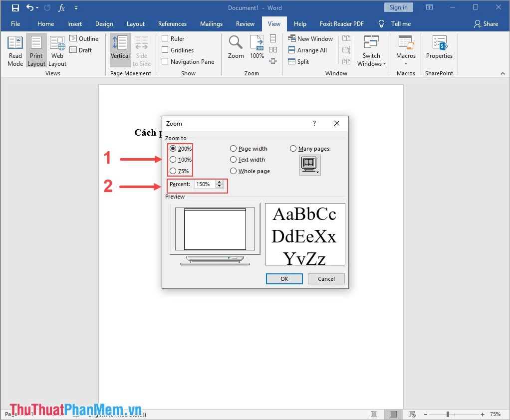Switch to Read Mode view
The width and height of the screenshot is (510, 420).
(15, 51)
